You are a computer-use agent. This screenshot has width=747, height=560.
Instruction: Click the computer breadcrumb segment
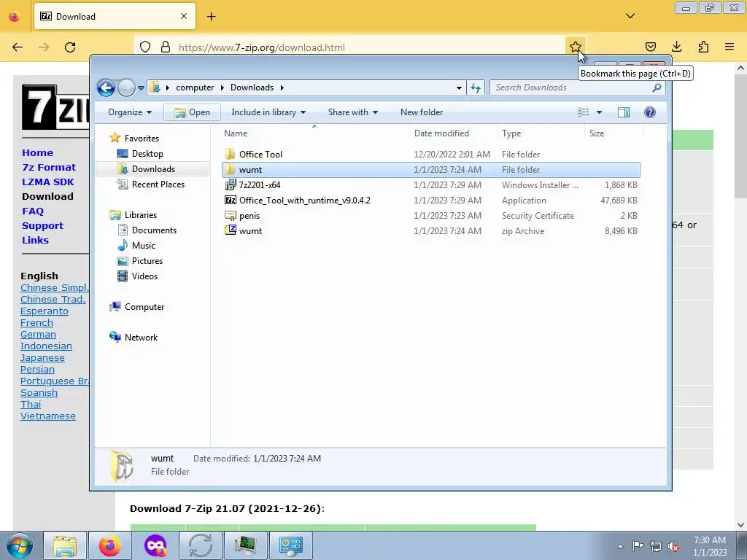coord(194,87)
